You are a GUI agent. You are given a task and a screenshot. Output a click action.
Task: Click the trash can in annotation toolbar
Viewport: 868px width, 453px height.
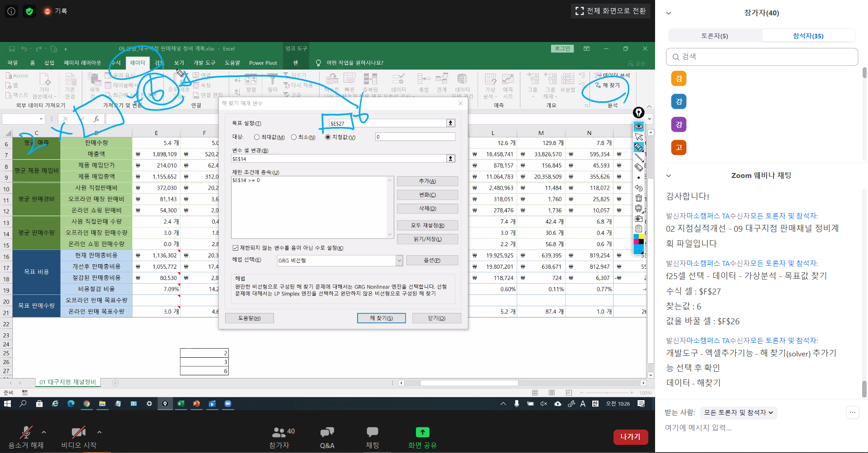(x=638, y=198)
